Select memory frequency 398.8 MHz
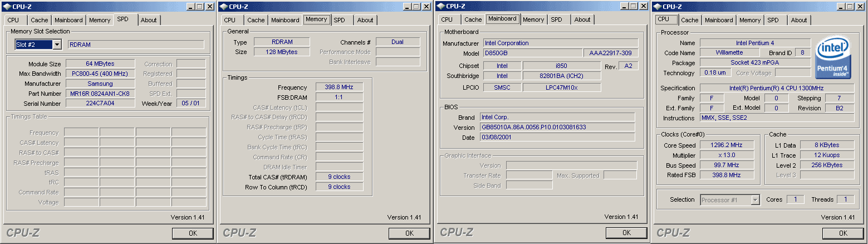868x244 pixels. click(x=340, y=87)
